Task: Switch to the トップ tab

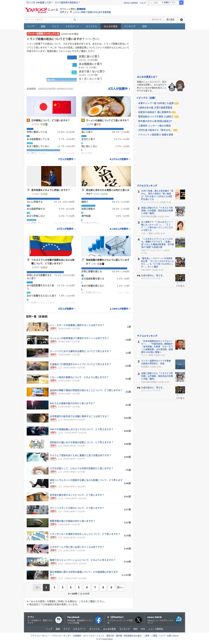Action: pyautogui.click(x=31, y=26)
